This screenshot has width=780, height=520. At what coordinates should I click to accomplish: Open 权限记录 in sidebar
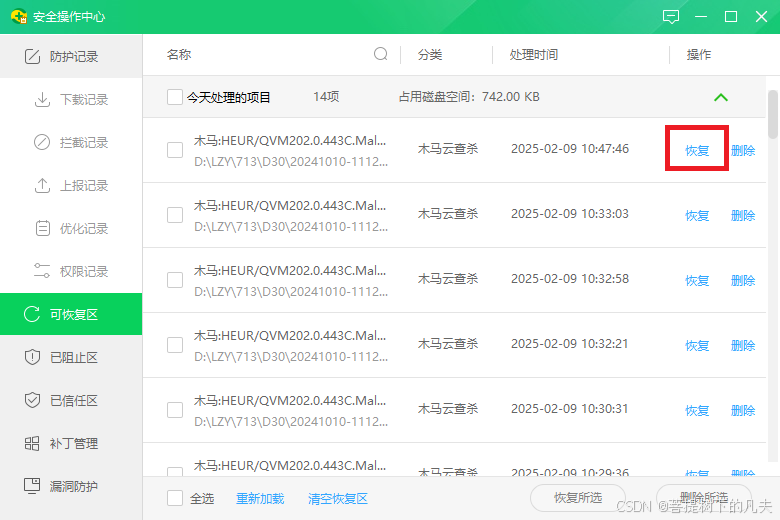[71, 271]
